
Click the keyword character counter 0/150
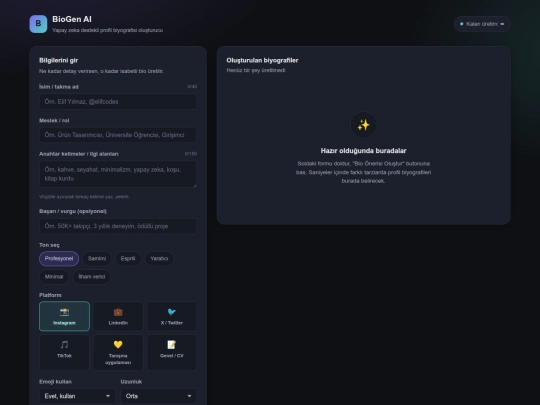[x=191, y=154]
